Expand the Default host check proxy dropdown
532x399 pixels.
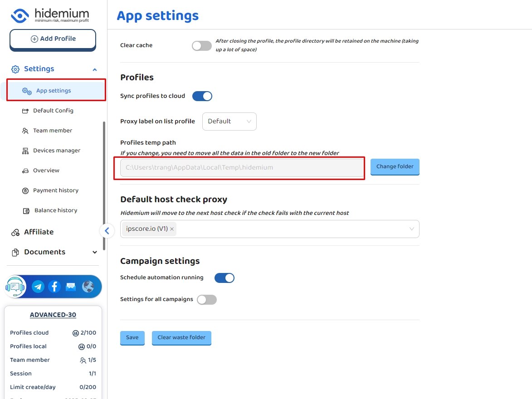pos(411,229)
